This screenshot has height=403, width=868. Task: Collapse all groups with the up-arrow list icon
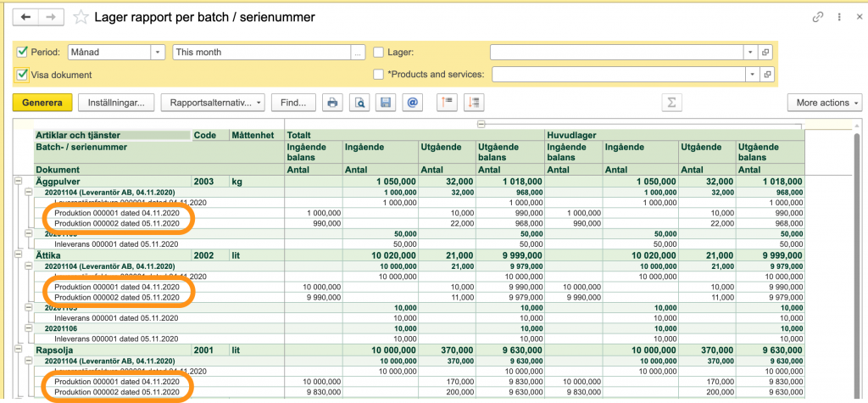click(x=447, y=103)
